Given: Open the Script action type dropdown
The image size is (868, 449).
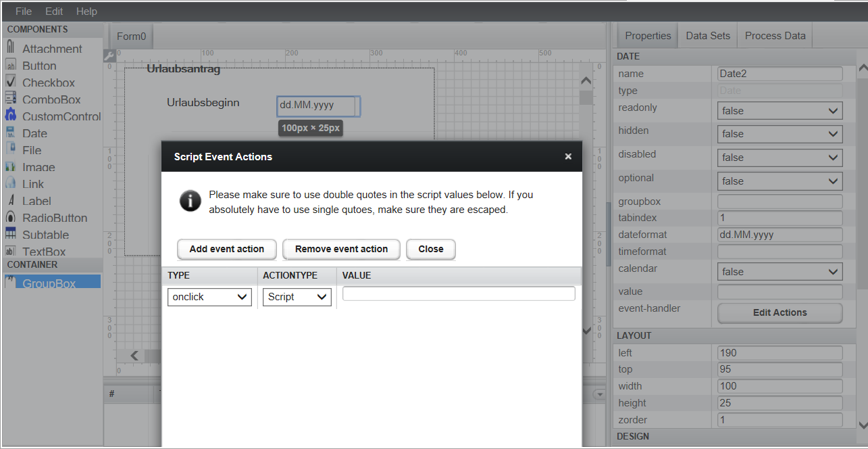Looking at the screenshot, I should click(297, 297).
